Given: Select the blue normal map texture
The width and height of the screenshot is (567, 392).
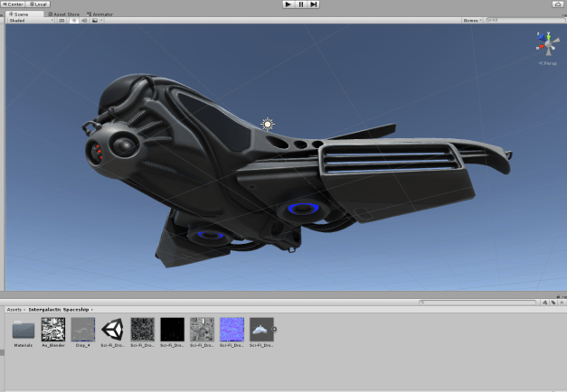Looking at the screenshot, I should 232,329.
